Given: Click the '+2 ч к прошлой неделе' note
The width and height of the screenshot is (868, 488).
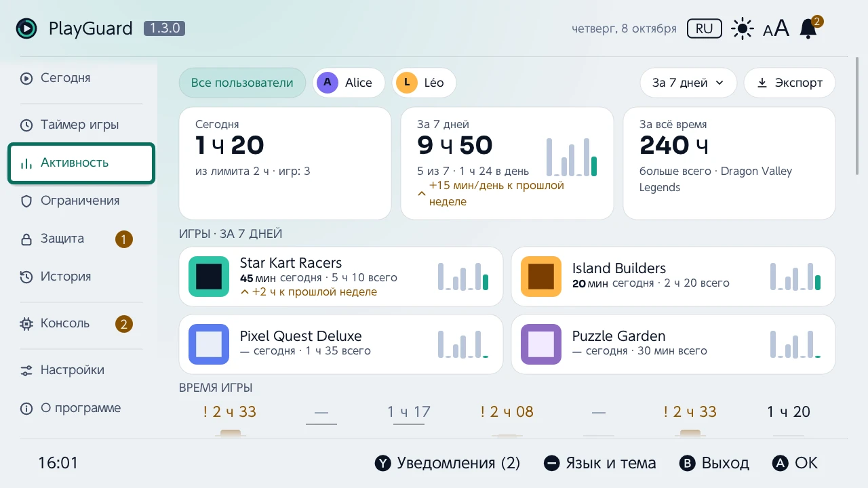Looking at the screenshot, I should tap(309, 292).
